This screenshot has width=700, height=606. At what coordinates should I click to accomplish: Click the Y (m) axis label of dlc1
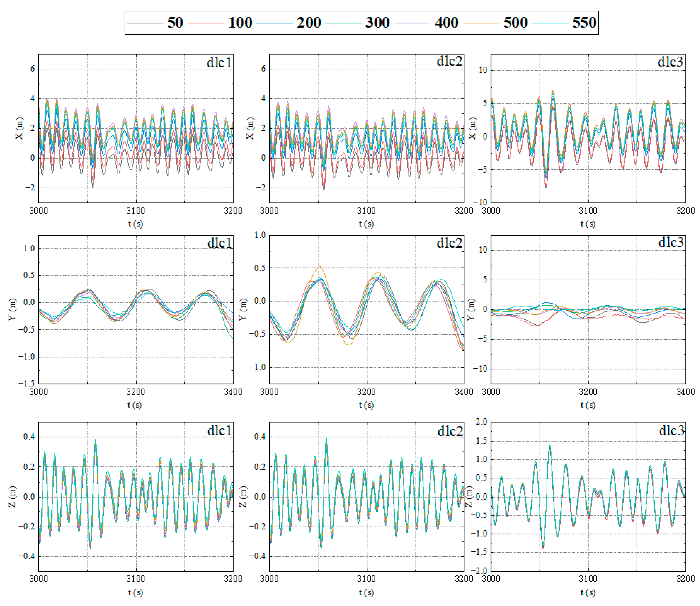pos(12,310)
